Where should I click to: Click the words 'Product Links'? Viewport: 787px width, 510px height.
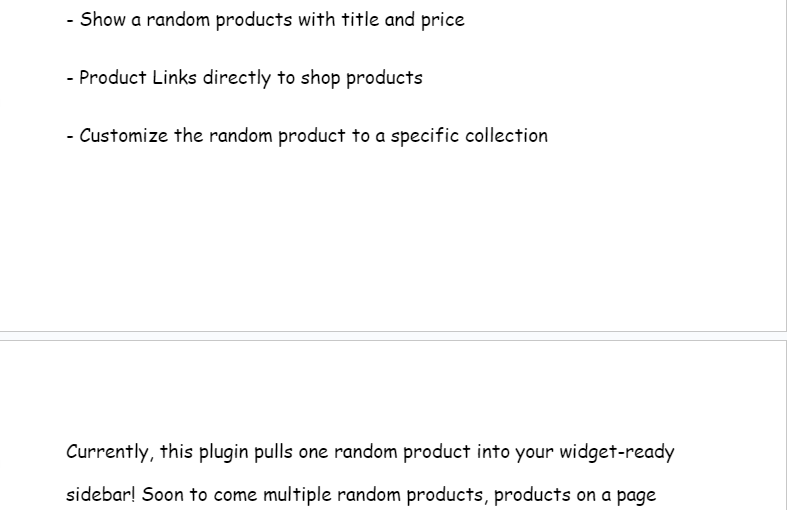click(x=138, y=78)
